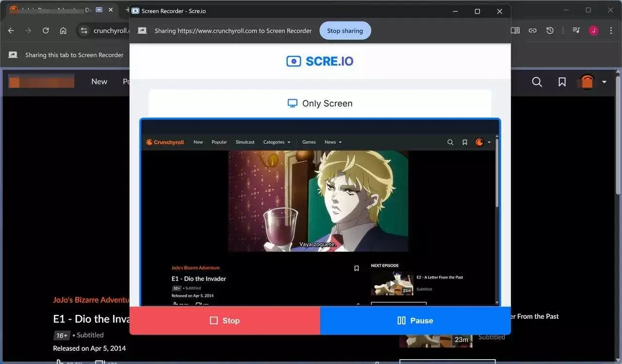This screenshot has width=622, height=364.
Task: Click the Stop sharing button
Action: 345,31
